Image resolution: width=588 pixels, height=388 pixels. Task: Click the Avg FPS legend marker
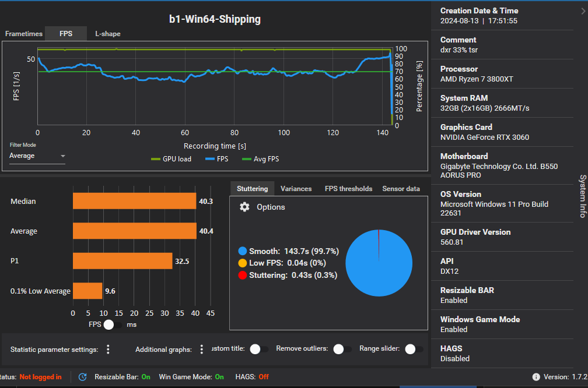click(248, 158)
